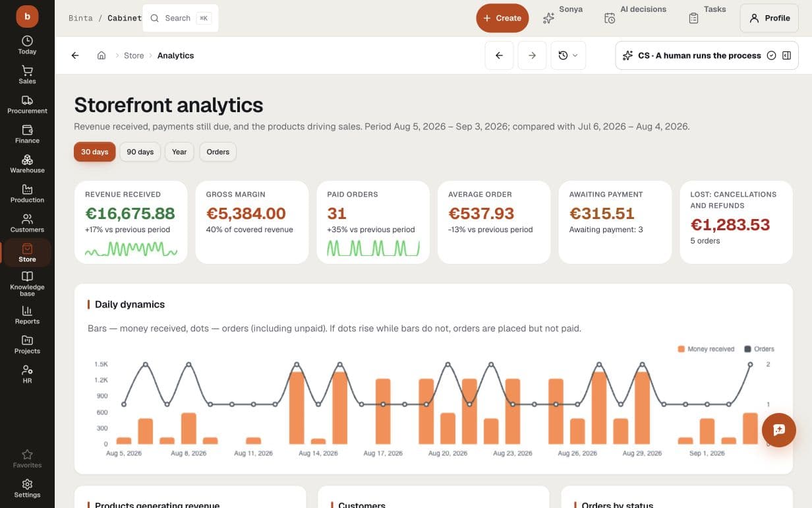Open the Awaiting Payment card
The image size is (812, 508).
tap(615, 222)
